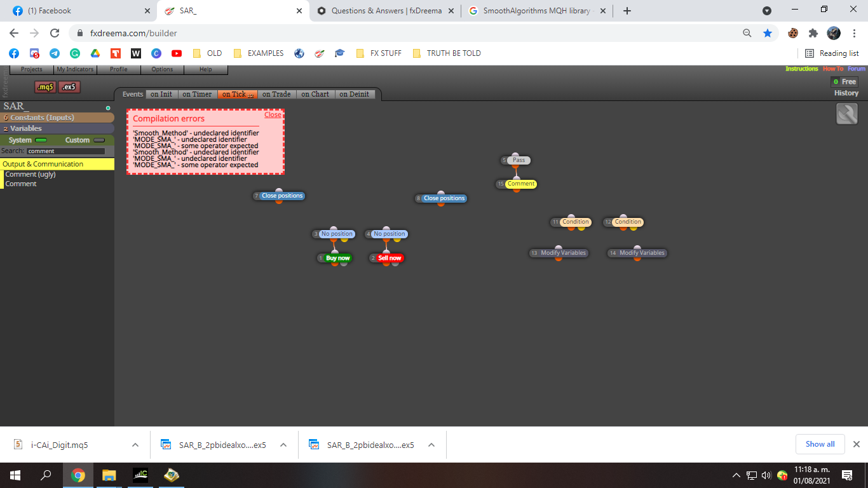Open options for first SAR_B ex5 download
868x488 pixels.
[x=283, y=445]
